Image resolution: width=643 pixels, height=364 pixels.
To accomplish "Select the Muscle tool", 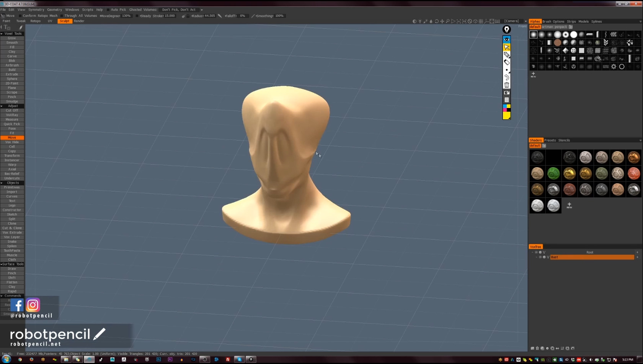I will coord(12,255).
